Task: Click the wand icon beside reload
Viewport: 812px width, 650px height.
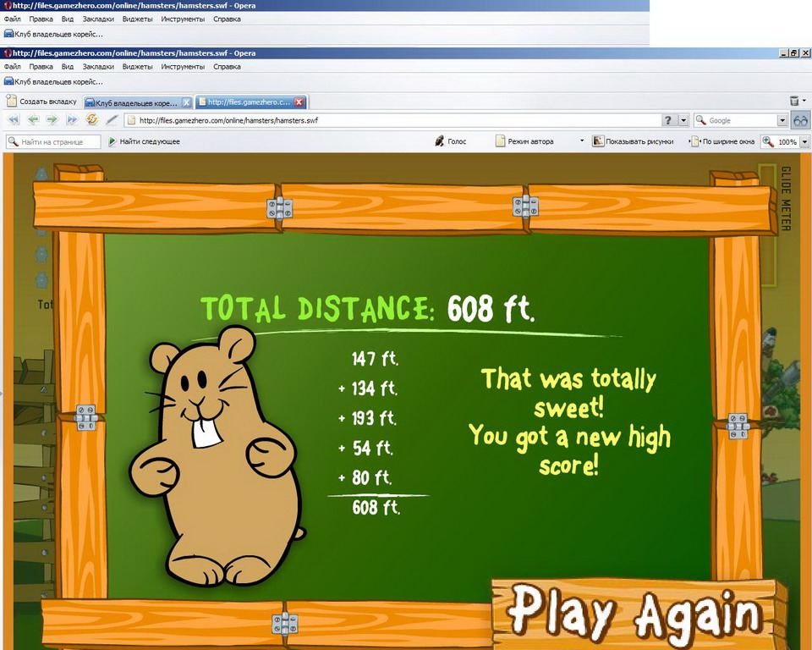Action: 112,120
